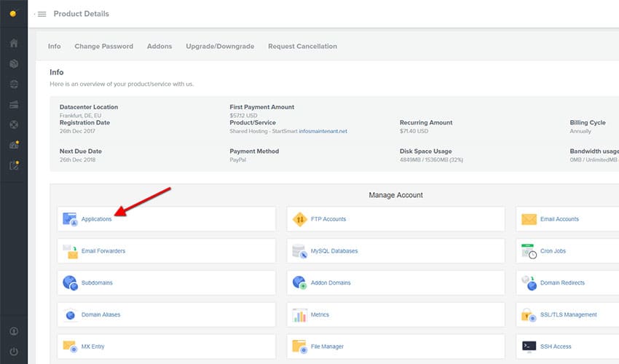Open the lifebuoy support icon in sidebar
Image resolution: width=619 pixels, height=364 pixels.
pyautogui.click(x=14, y=124)
